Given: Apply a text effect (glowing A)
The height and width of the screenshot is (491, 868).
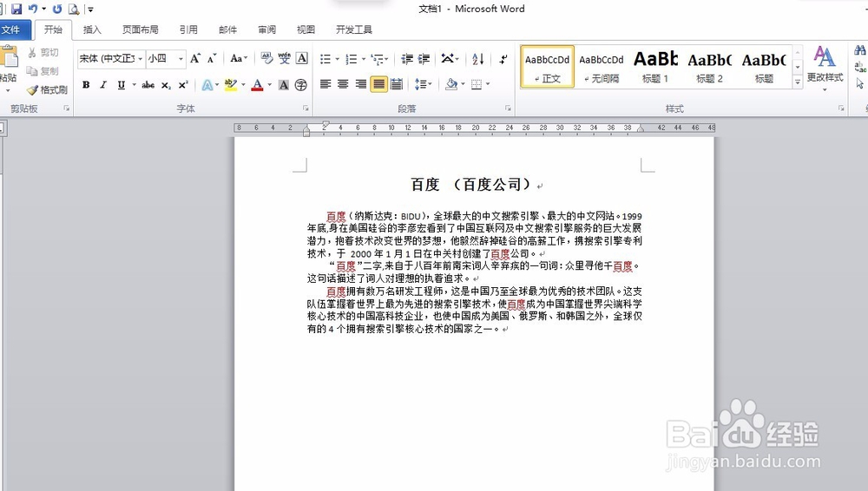Looking at the screenshot, I should click(x=207, y=85).
